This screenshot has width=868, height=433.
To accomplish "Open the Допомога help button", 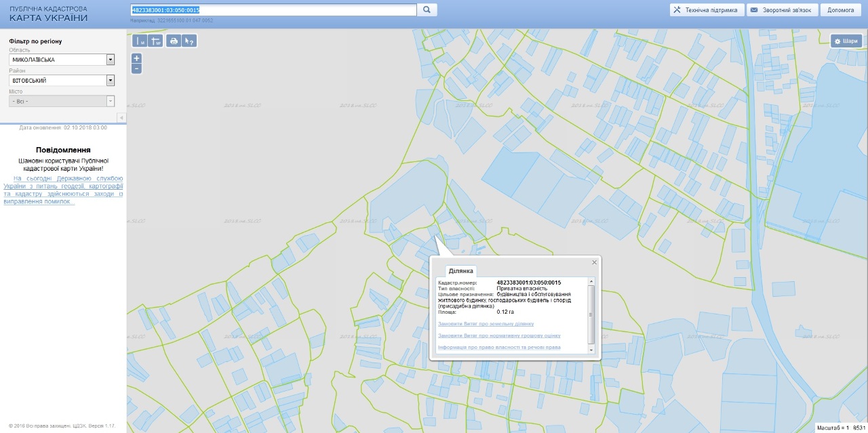I will coord(841,10).
